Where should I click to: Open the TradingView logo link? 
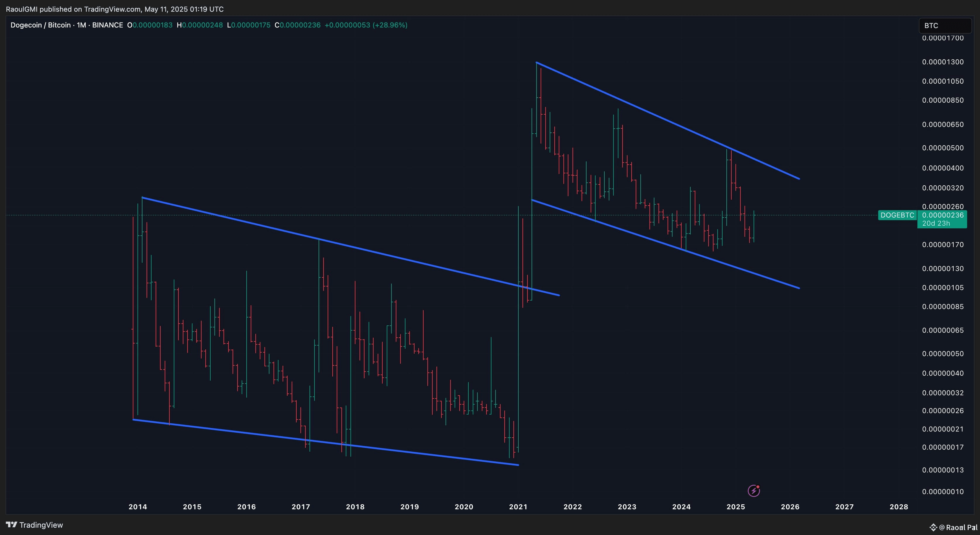[x=34, y=525]
